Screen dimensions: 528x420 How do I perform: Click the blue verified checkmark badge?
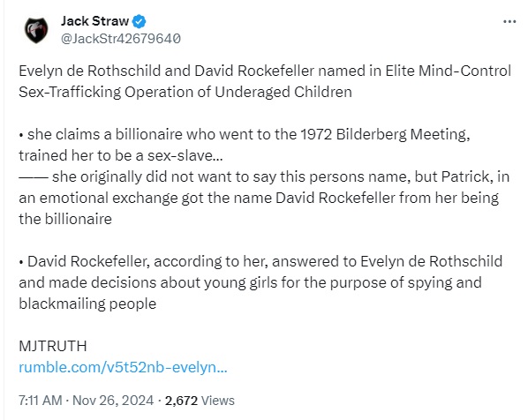pos(140,21)
